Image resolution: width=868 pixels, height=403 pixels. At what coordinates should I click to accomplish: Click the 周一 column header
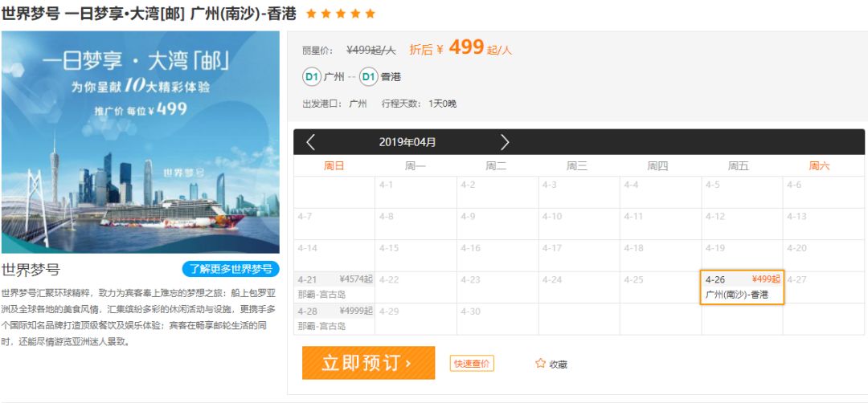coord(416,166)
